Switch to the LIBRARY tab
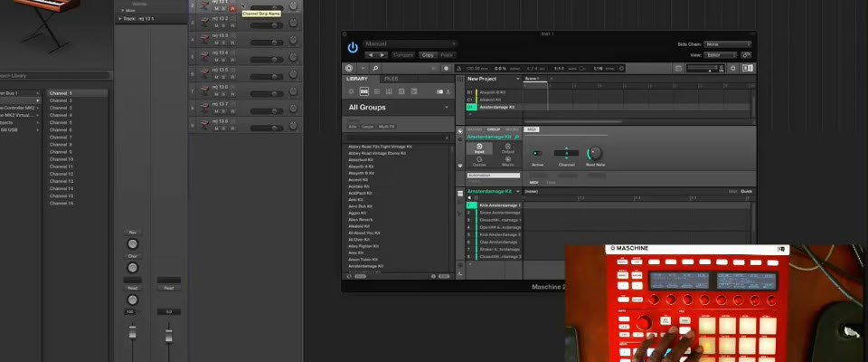This screenshot has height=362, width=868. point(357,79)
